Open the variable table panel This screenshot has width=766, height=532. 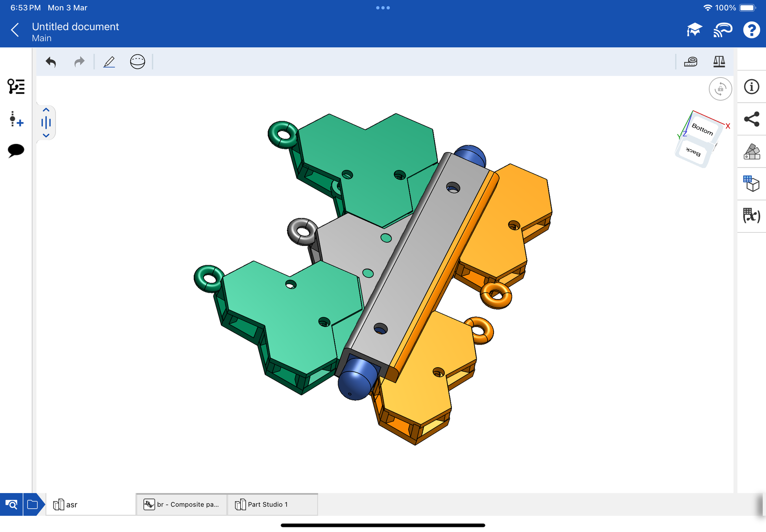click(x=751, y=216)
